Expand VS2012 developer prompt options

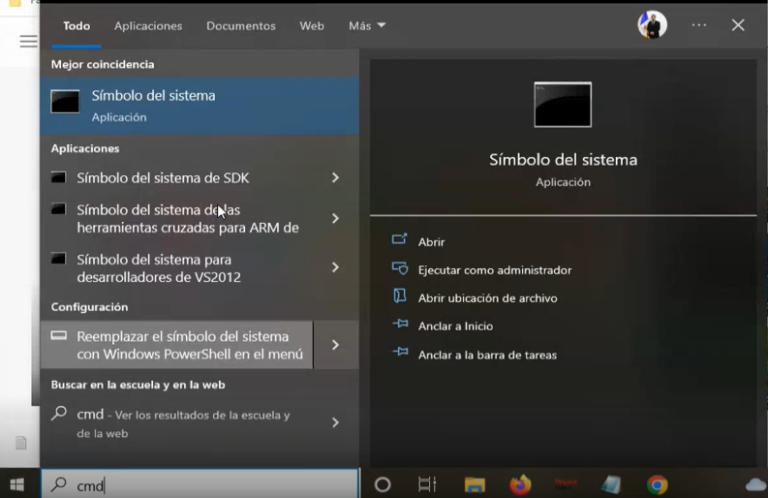[x=336, y=267]
